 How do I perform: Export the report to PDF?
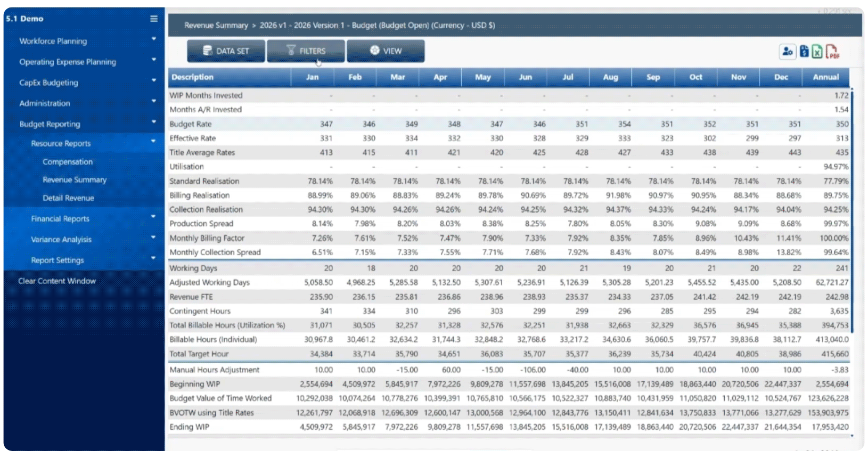[832, 52]
